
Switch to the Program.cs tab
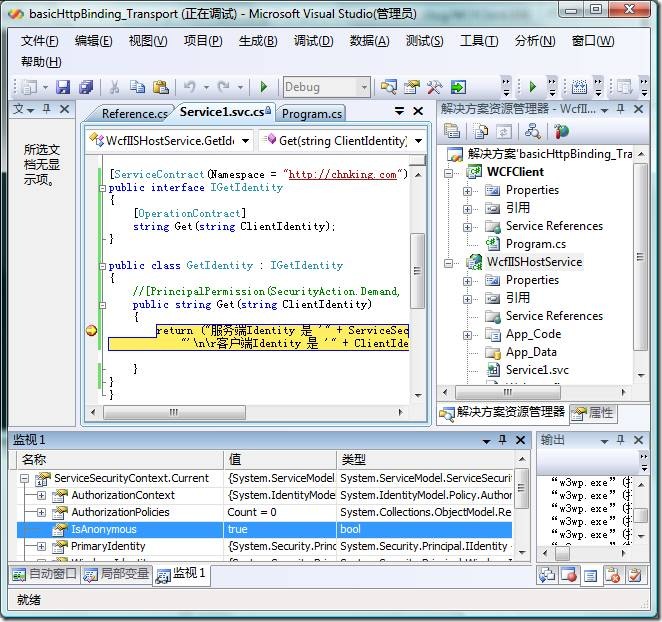point(312,114)
